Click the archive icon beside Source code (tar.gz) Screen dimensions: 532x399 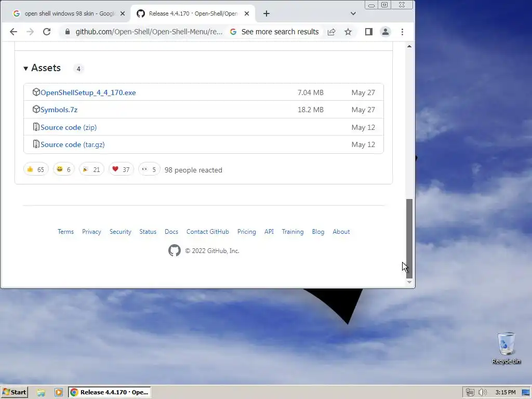point(36,144)
